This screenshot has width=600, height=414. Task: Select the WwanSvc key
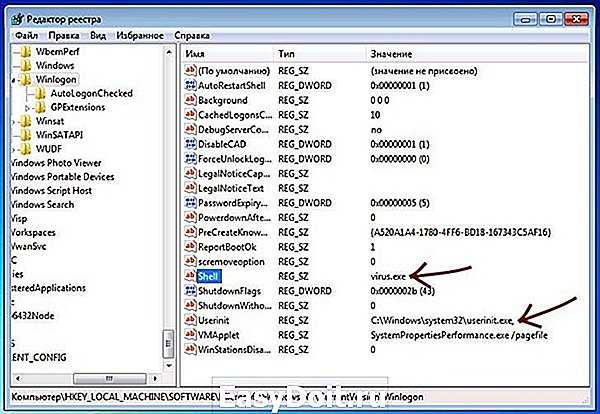click(29, 246)
